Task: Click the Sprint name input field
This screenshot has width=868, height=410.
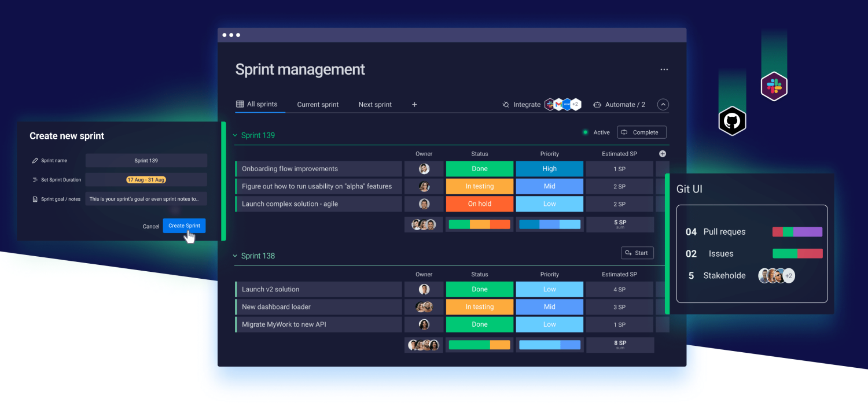Action: (x=146, y=161)
